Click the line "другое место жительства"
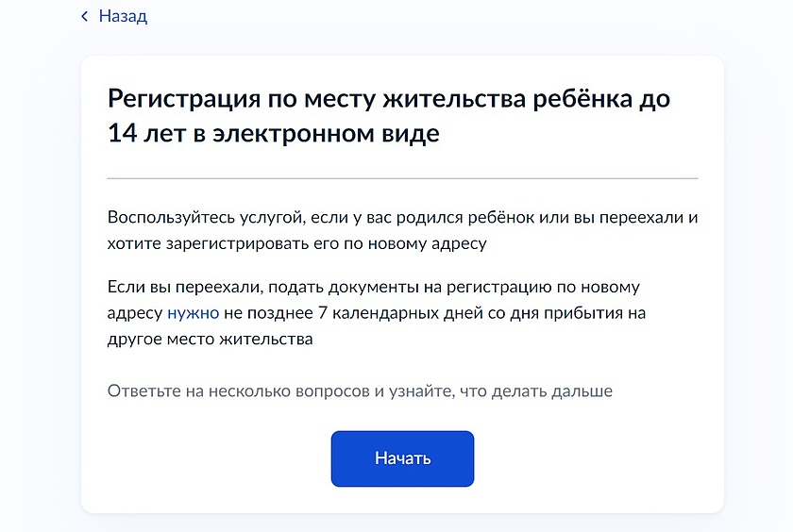The image size is (793, 532). (210, 339)
